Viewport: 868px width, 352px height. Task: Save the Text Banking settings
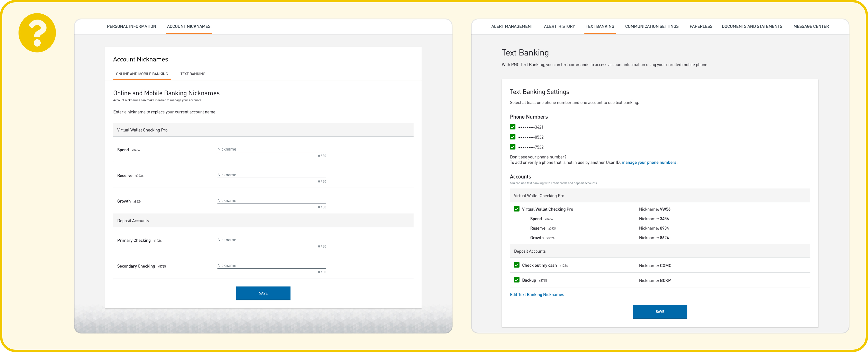(660, 312)
